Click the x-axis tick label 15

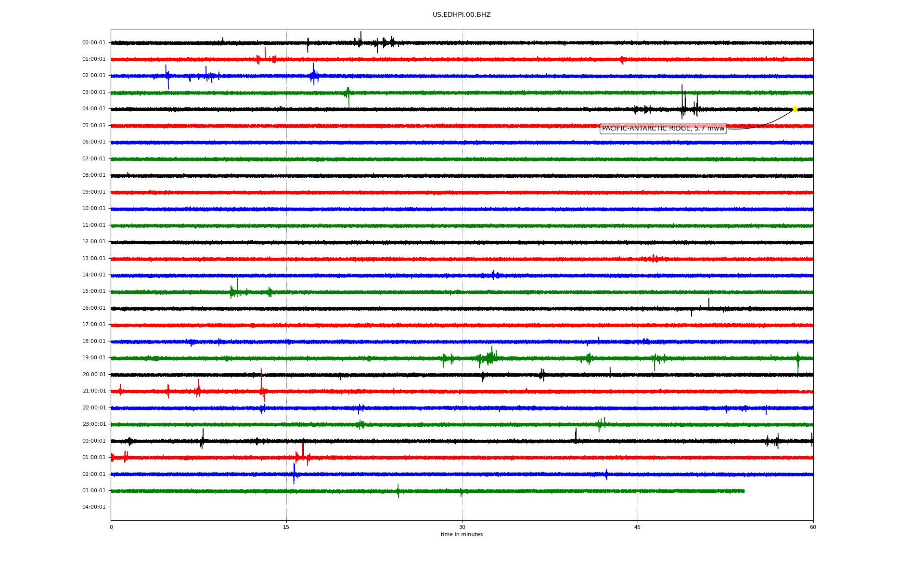coord(286,527)
